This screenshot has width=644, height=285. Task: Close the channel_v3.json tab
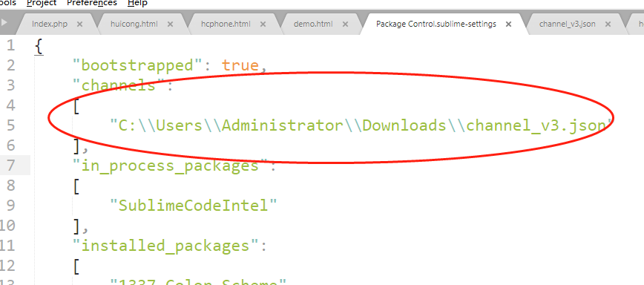click(x=608, y=24)
